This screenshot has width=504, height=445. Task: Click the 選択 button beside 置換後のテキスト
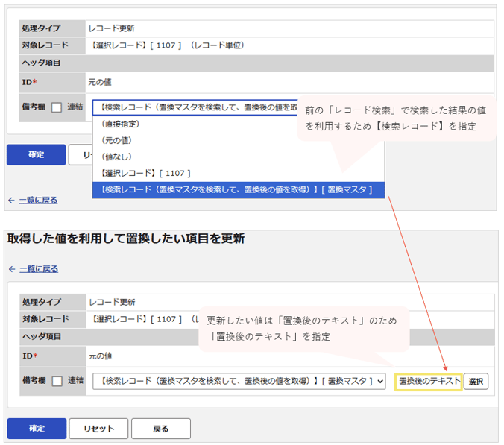[476, 382]
